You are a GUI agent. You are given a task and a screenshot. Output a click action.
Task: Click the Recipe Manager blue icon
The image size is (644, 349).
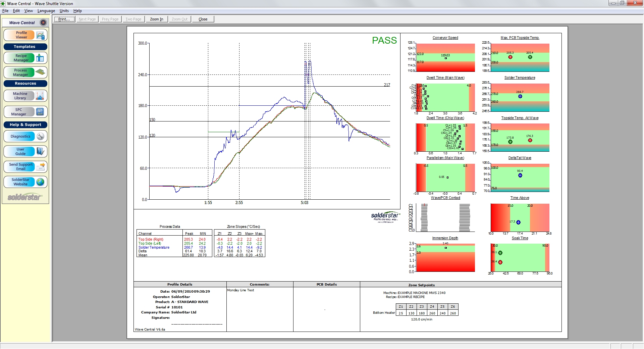coord(40,58)
